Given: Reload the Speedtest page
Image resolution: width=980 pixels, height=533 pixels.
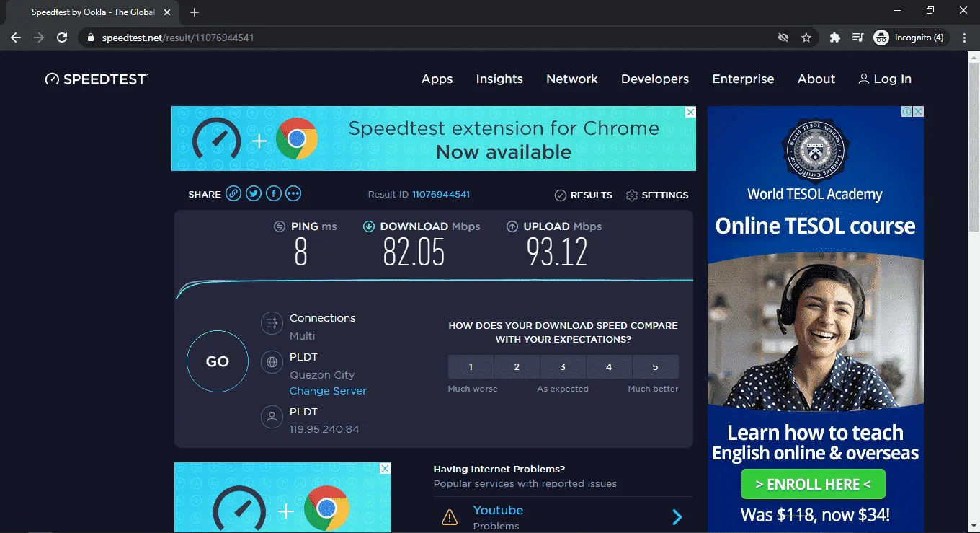Looking at the screenshot, I should click(x=62, y=38).
